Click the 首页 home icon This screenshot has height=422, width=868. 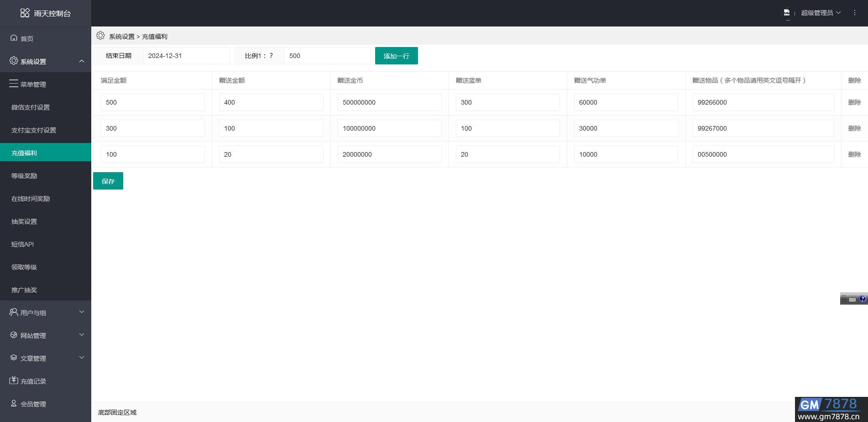(x=14, y=38)
